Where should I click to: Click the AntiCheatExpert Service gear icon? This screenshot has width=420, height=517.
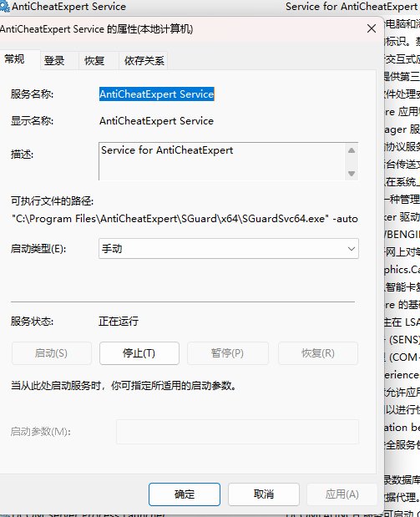click(x=5, y=7)
